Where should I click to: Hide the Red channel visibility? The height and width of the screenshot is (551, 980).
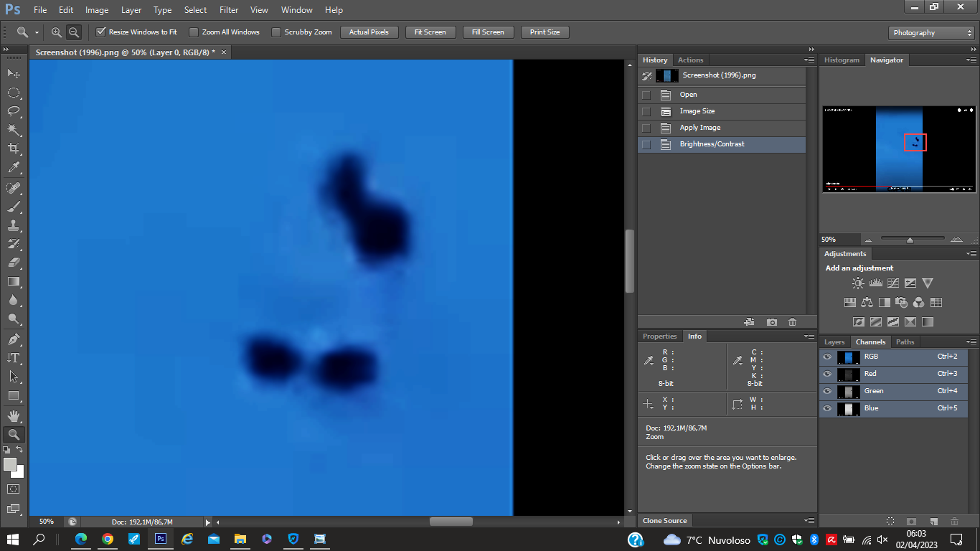pos(827,374)
